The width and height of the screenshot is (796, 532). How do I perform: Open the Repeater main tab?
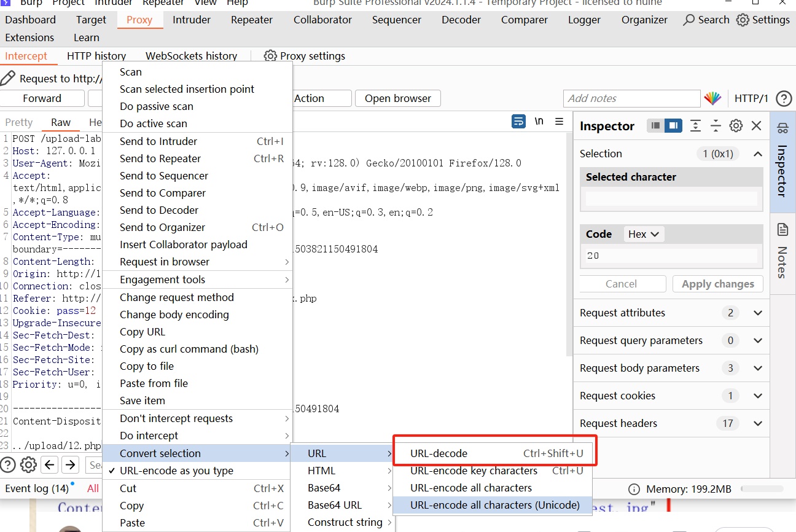[x=252, y=20]
